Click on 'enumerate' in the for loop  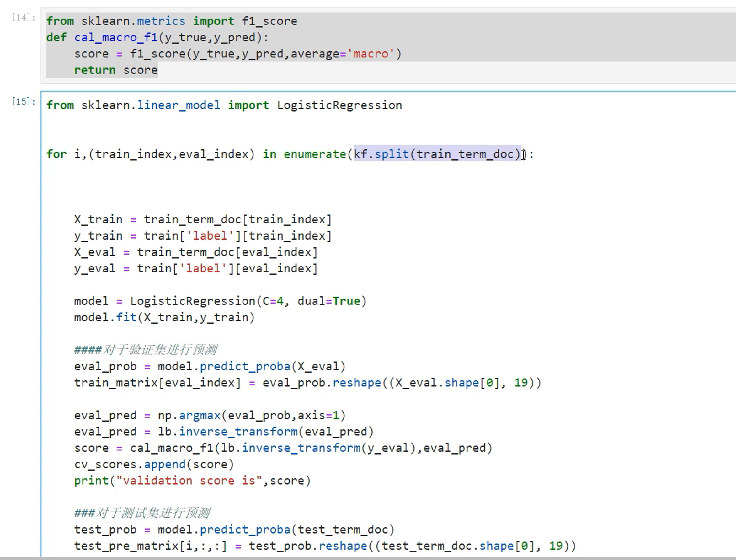[315, 154]
